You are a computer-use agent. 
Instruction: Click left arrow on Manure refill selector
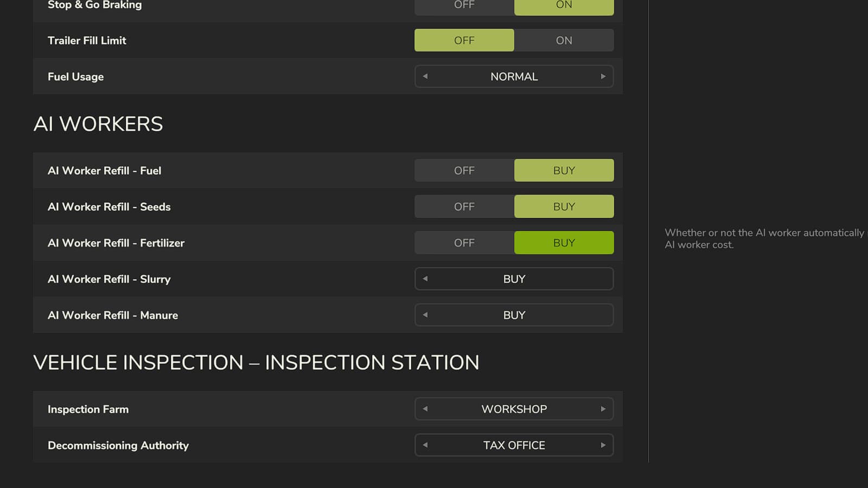425,315
